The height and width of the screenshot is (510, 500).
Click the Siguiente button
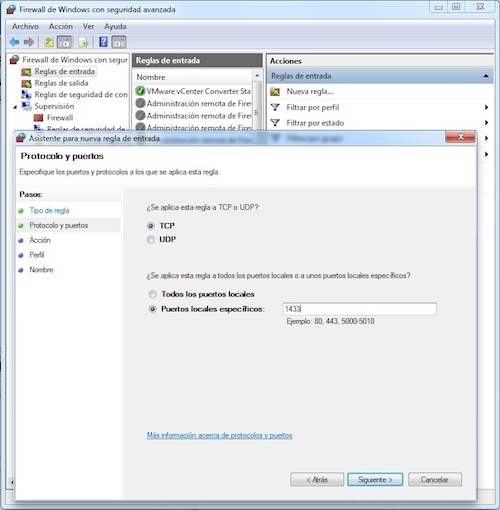pyautogui.click(x=375, y=480)
